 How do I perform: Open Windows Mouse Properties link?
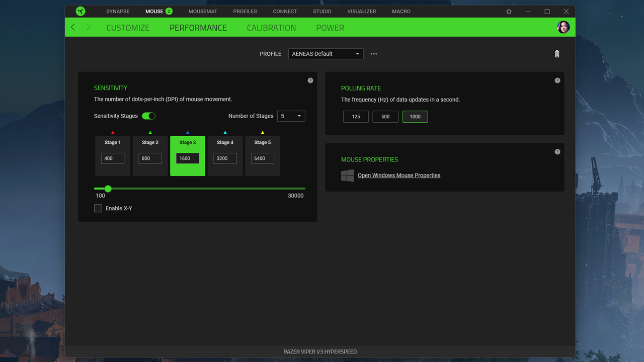point(399,175)
